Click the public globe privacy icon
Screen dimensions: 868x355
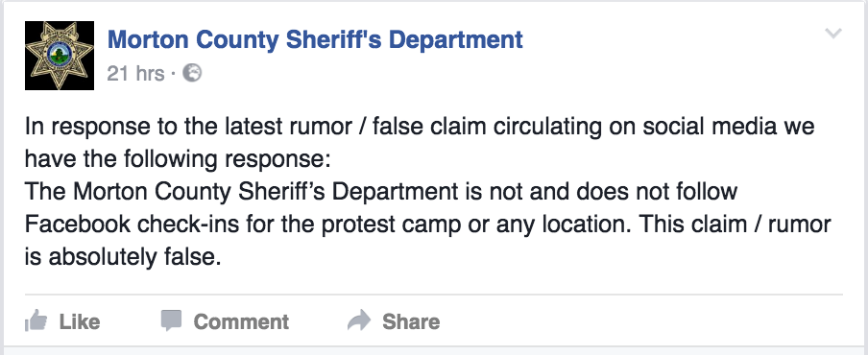click(192, 73)
